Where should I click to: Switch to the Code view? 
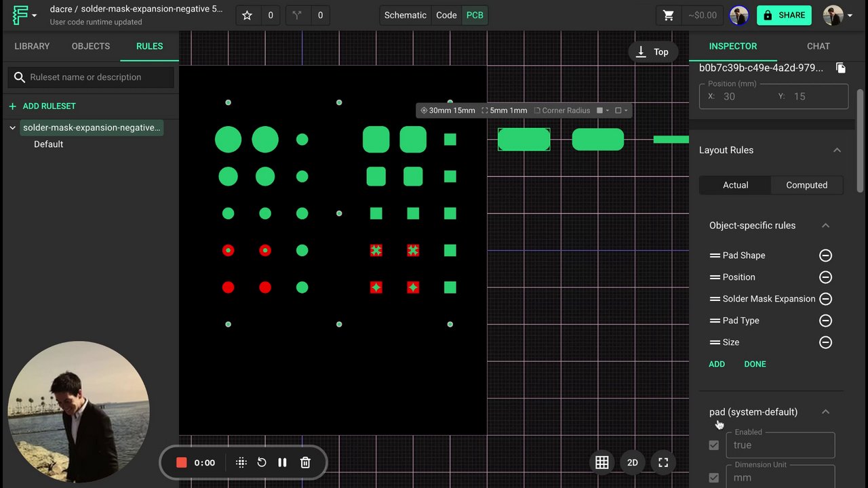(446, 15)
